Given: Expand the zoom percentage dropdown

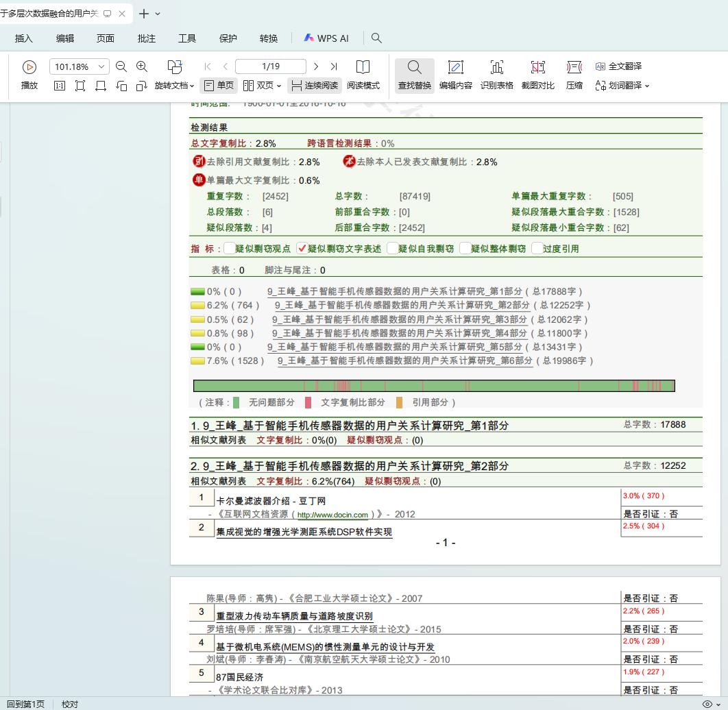Looking at the screenshot, I should [102, 66].
